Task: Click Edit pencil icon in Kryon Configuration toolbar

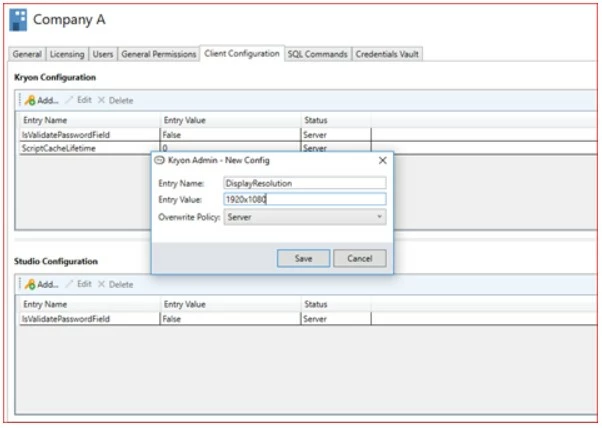Action: (x=69, y=100)
